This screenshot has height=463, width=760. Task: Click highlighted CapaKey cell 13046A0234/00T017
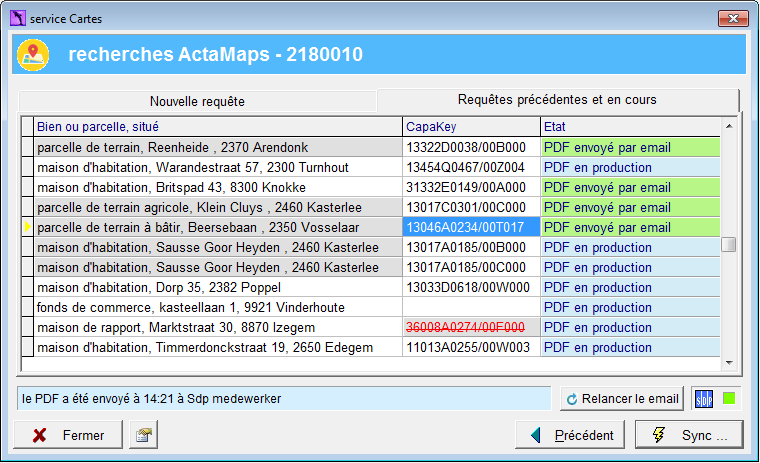[471, 227]
